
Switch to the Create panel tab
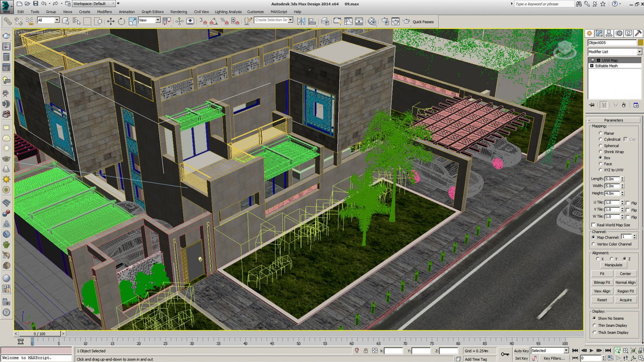pos(589,33)
